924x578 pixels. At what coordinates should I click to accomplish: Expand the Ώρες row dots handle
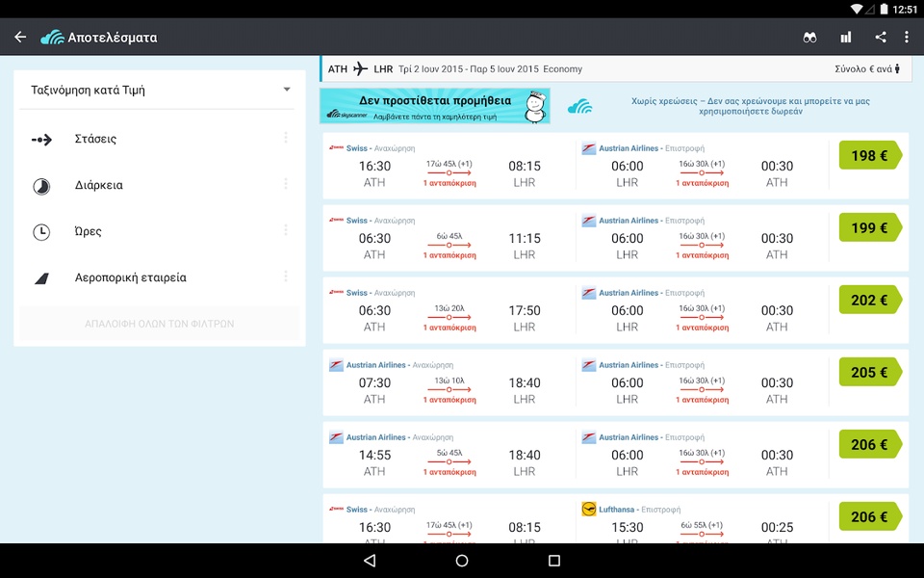pyautogui.click(x=286, y=230)
